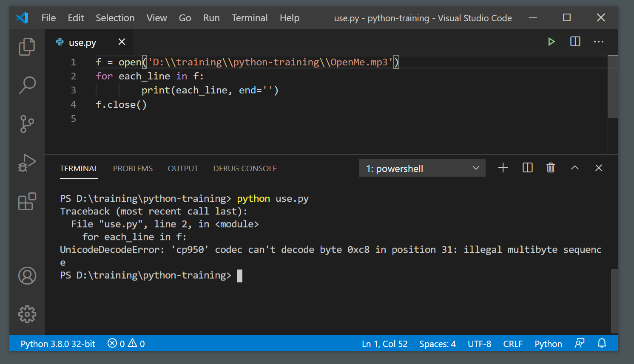634x364 pixels.
Task: Switch to the PROBLEMS panel tab
Action: (x=133, y=169)
